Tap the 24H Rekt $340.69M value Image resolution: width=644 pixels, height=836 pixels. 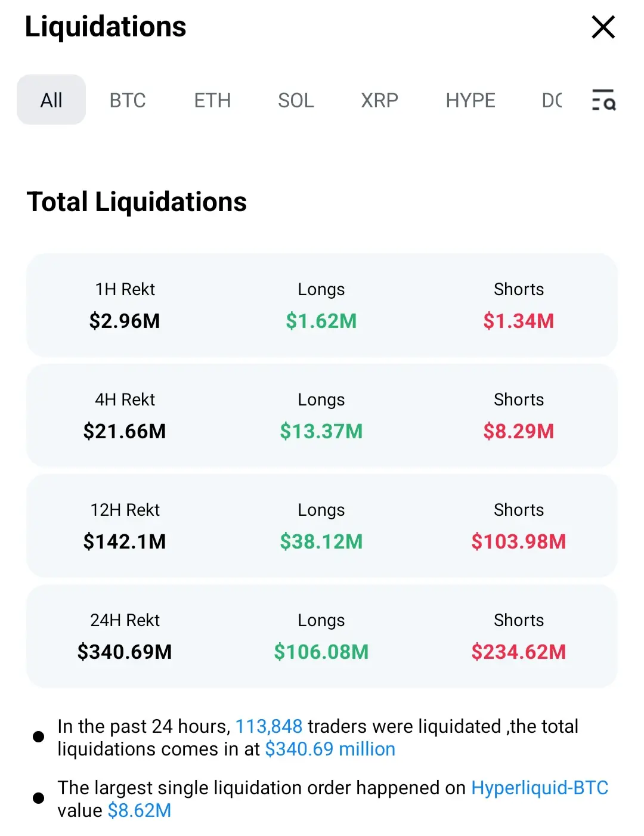coord(125,652)
